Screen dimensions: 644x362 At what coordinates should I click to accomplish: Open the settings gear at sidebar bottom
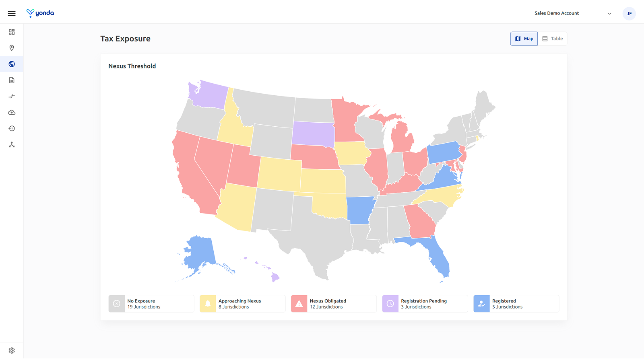[x=12, y=350]
